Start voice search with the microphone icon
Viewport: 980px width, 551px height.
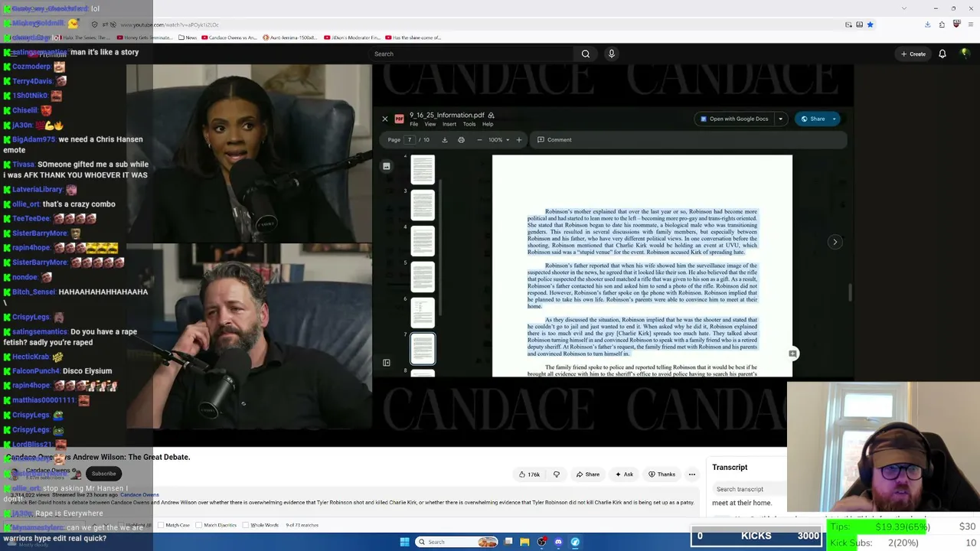pos(611,54)
